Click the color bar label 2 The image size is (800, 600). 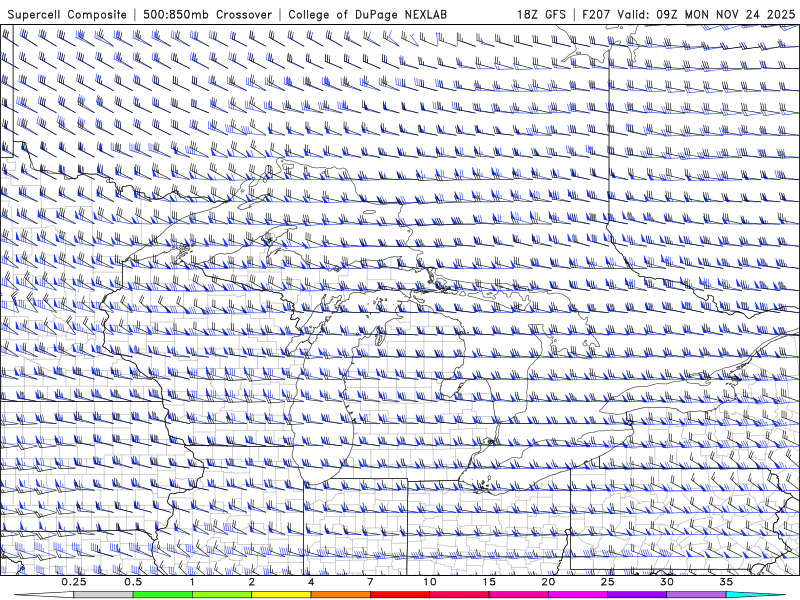(252, 582)
